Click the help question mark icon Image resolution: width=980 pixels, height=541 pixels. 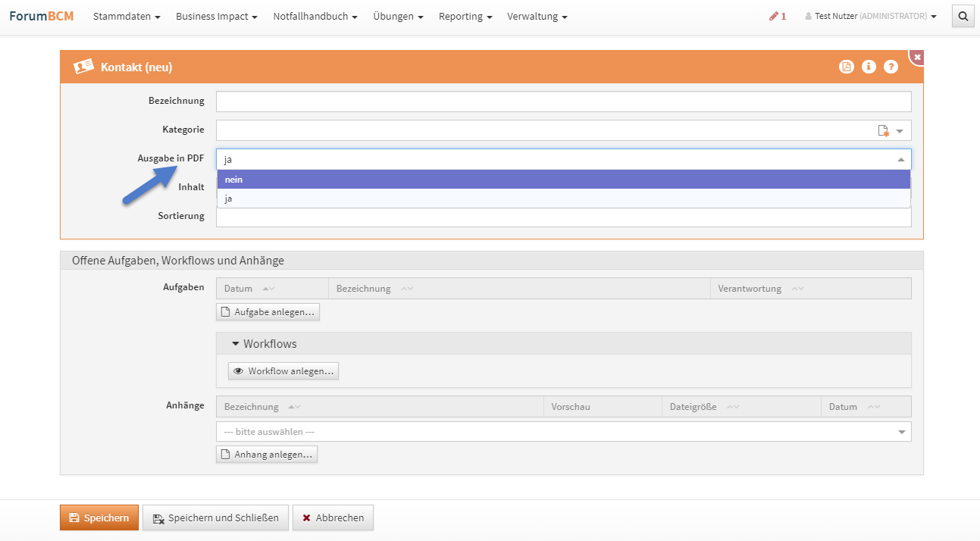[x=891, y=67]
